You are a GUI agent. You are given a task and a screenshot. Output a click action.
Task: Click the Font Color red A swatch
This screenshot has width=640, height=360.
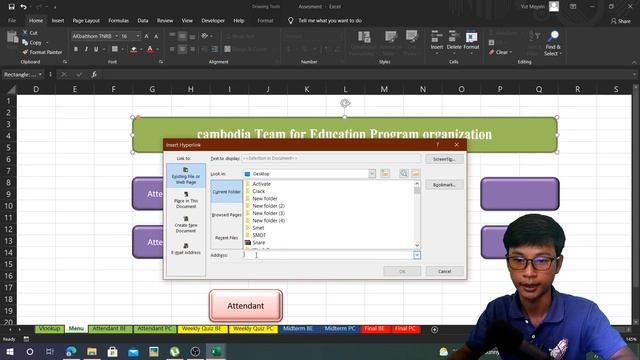pyautogui.click(x=150, y=49)
